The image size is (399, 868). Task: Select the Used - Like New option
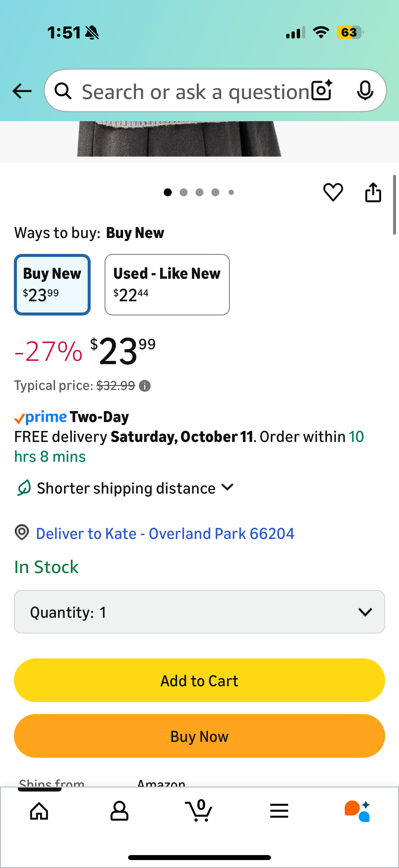(167, 285)
